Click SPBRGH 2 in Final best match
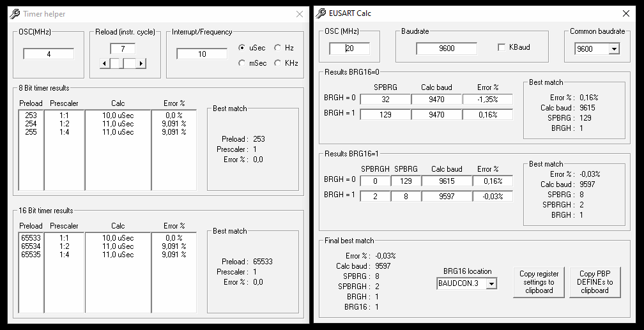The width and height of the screenshot is (644, 330). [377, 286]
